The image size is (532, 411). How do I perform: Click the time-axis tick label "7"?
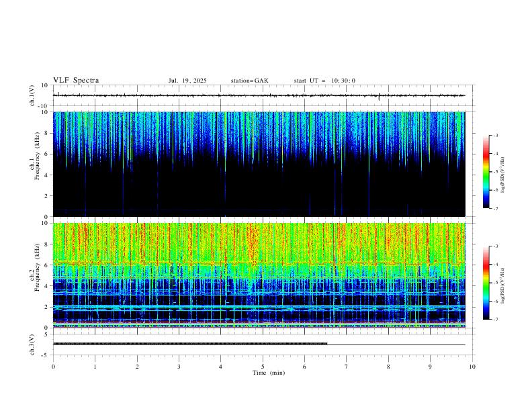347,367
